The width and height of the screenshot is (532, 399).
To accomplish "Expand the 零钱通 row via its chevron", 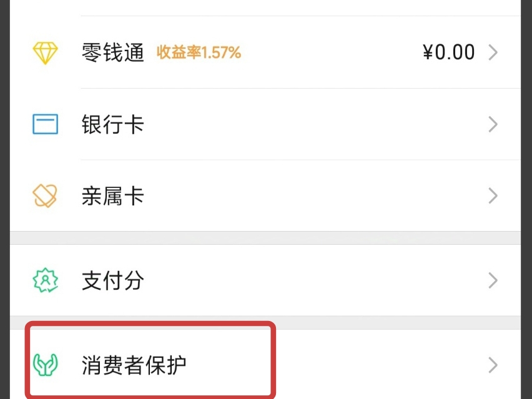I will pos(492,52).
